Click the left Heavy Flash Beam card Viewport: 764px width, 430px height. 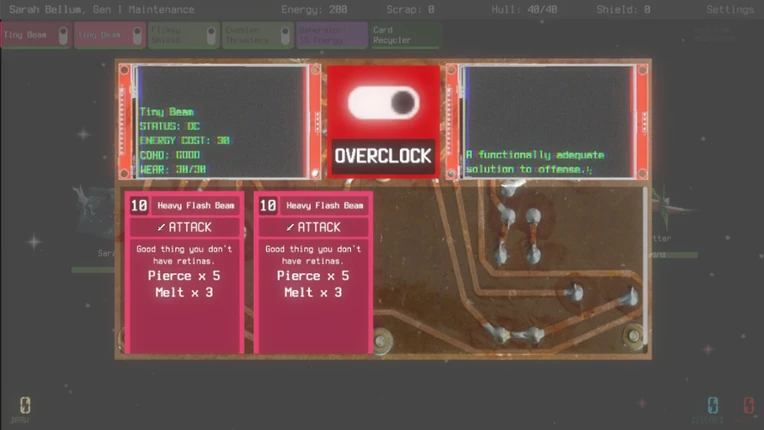184,272
